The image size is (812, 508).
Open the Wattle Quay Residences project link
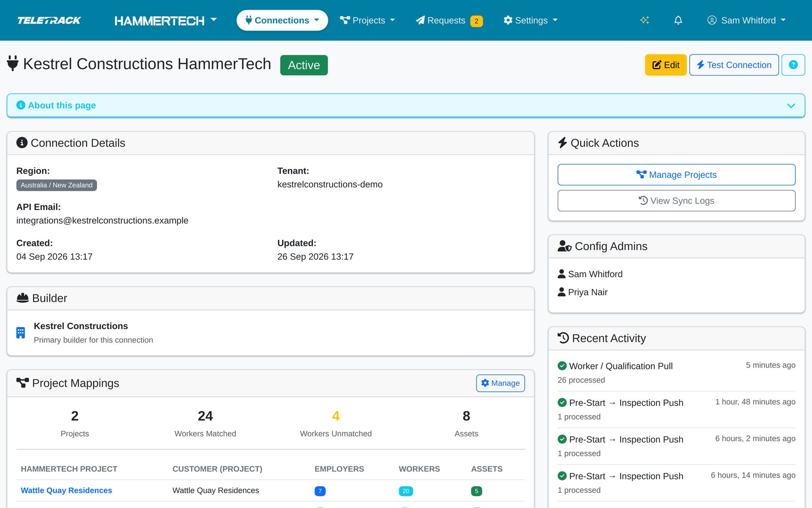66,490
